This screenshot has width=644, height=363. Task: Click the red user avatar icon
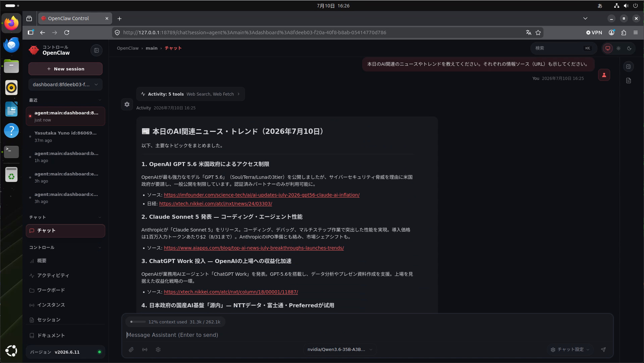coord(604,75)
